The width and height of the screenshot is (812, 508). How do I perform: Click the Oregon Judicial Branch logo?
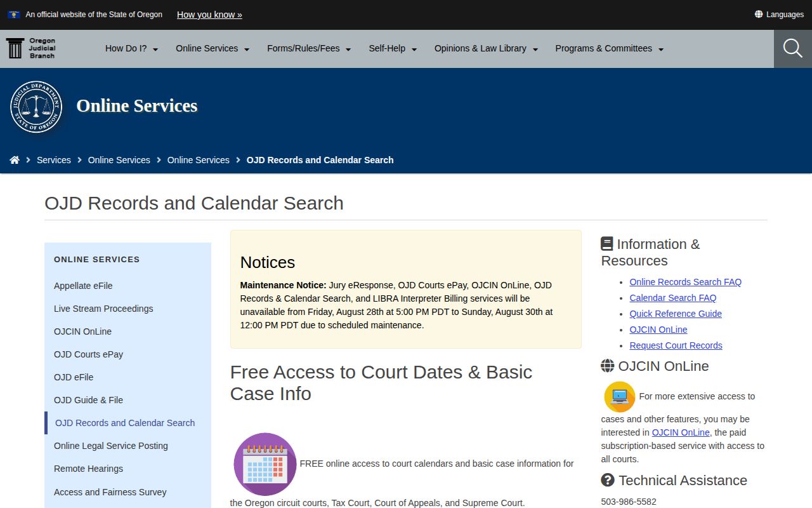pos(31,48)
